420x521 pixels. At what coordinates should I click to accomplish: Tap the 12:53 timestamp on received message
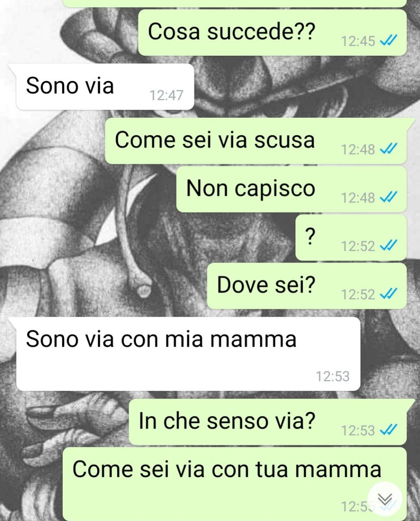click(333, 376)
